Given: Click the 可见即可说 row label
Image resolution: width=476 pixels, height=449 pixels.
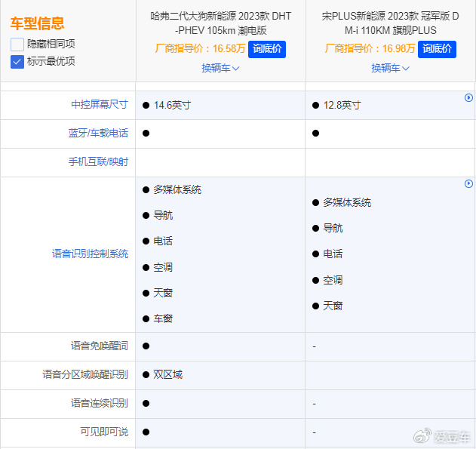Looking at the screenshot, I should [x=104, y=432].
